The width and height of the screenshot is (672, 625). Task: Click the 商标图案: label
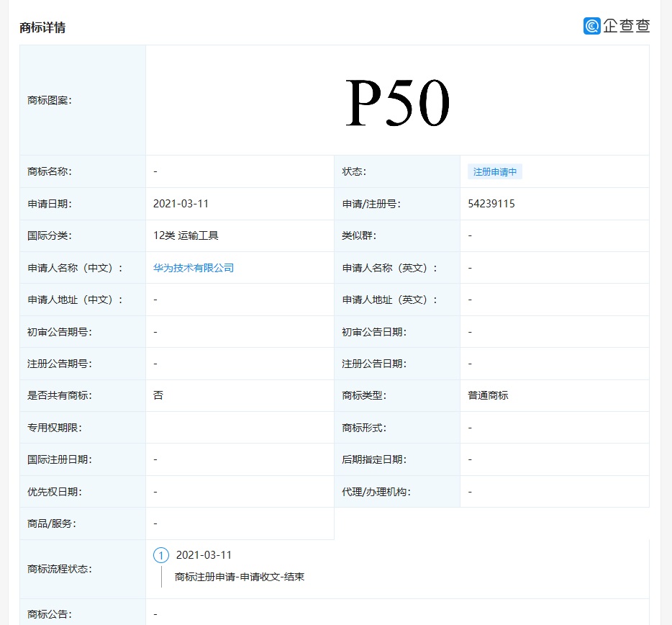click(x=50, y=100)
